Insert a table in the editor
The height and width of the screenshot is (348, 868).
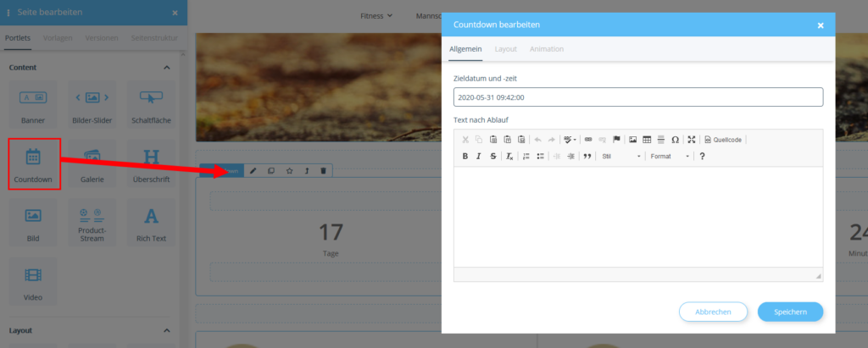tap(647, 140)
